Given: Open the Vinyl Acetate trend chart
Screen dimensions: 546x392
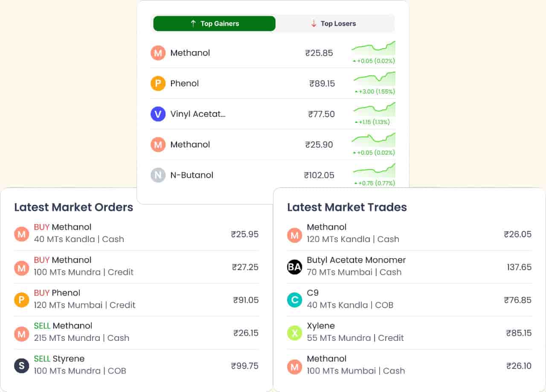Looking at the screenshot, I should 374,110.
